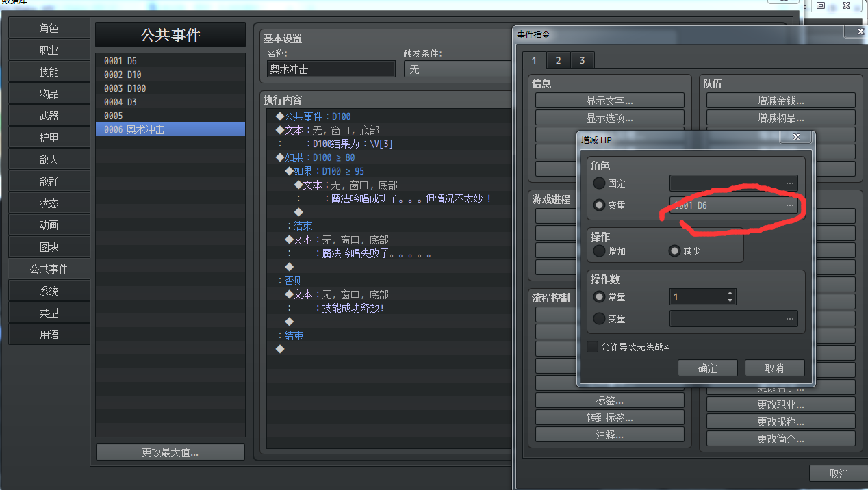Click the 增减金钱... command button
The height and width of the screenshot is (490, 868).
(781, 101)
